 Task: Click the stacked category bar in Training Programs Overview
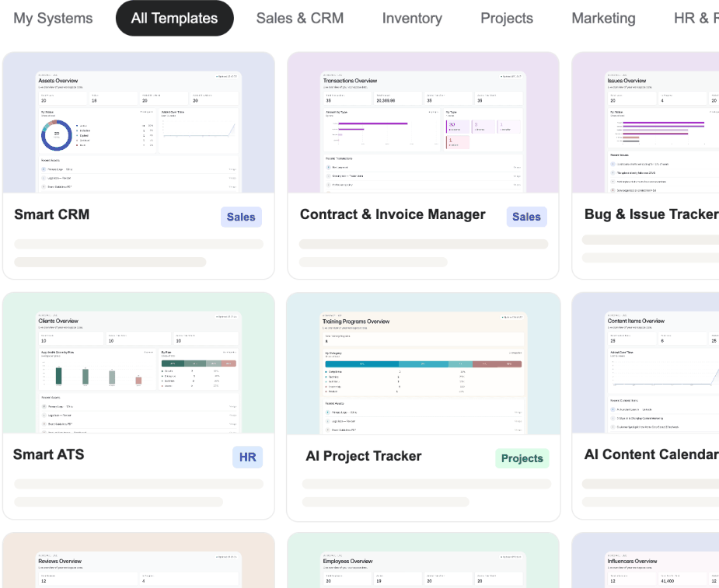click(423, 364)
